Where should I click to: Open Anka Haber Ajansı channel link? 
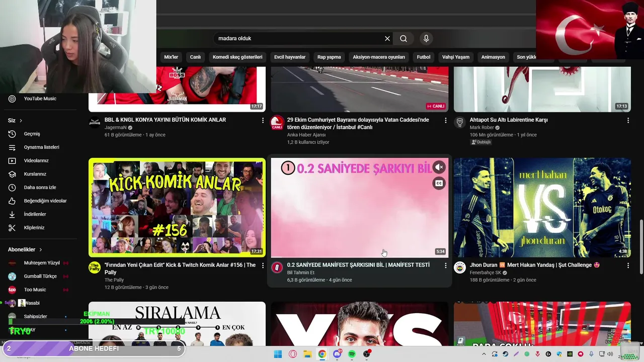306,135
